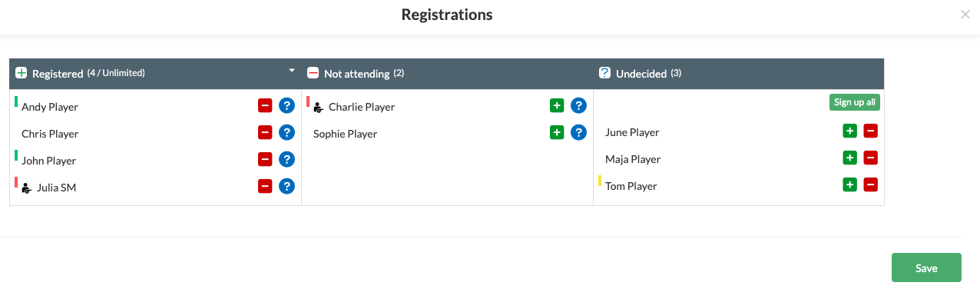Image resolution: width=980 pixels, height=289 pixels.
Task: Click staff icon beside Charlie Player
Action: point(318,108)
